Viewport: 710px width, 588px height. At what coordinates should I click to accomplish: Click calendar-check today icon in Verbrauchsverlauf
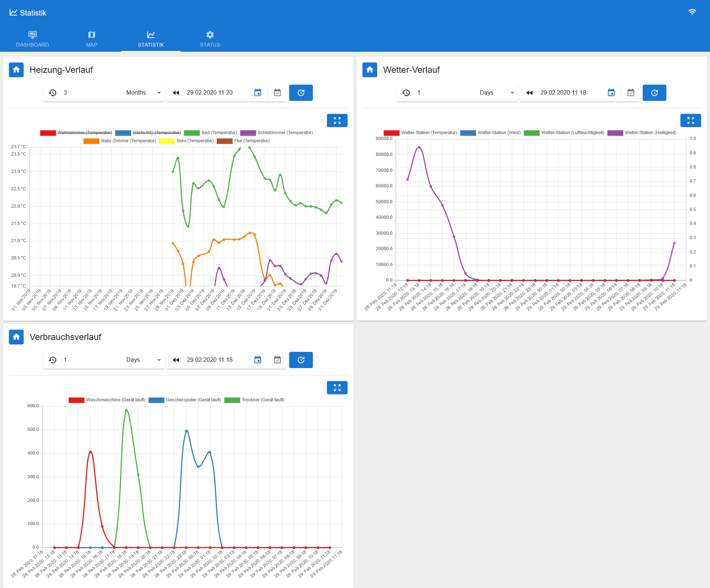click(x=277, y=360)
